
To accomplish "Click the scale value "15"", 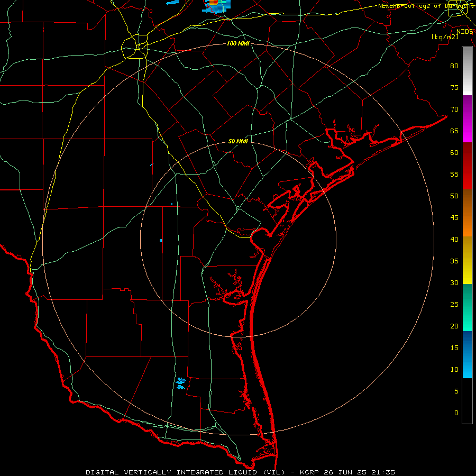I will [x=454, y=348].
